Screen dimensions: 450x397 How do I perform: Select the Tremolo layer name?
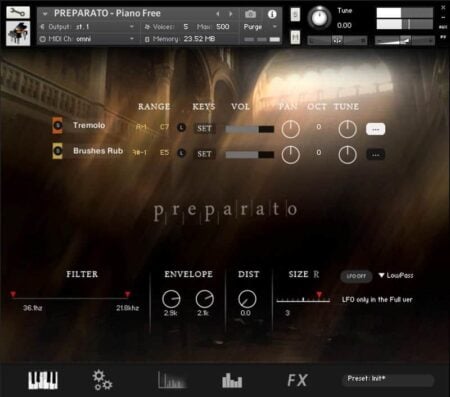(x=89, y=125)
